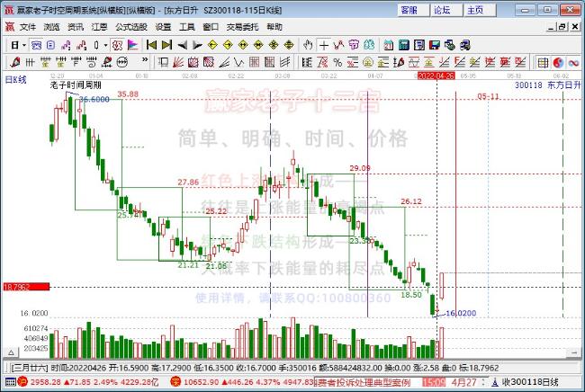585x392 pixels.
Task: Click the 收300118日线 status text
Action: (x=530, y=382)
